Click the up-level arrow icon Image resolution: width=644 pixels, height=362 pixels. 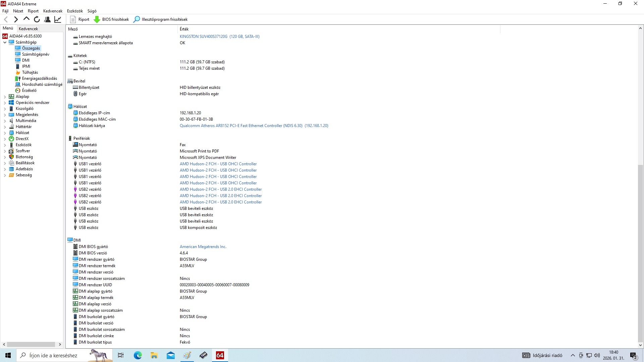(26, 19)
